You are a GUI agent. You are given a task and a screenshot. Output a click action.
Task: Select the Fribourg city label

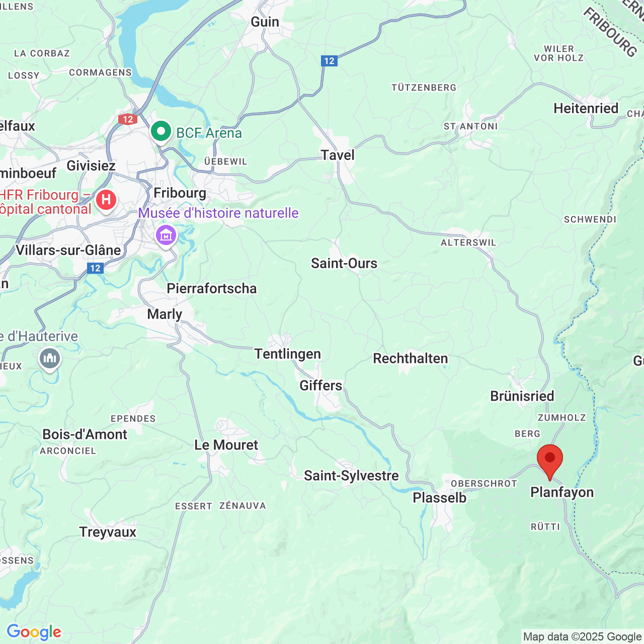pyautogui.click(x=180, y=193)
